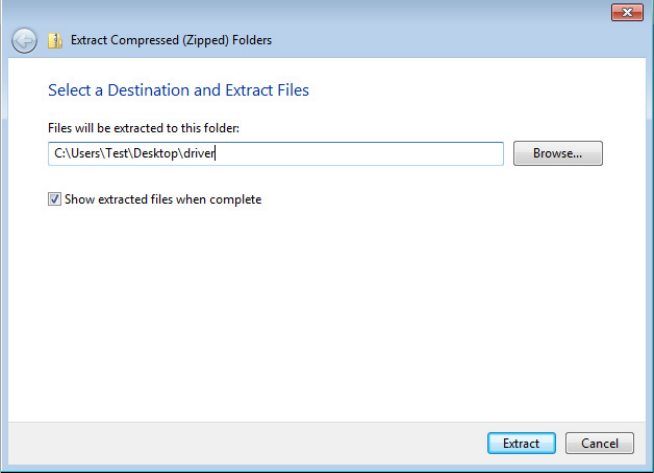Click Browse to choose destination folder
Image resolution: width=654 pixels, height=473 pixels.
point(557,153)
